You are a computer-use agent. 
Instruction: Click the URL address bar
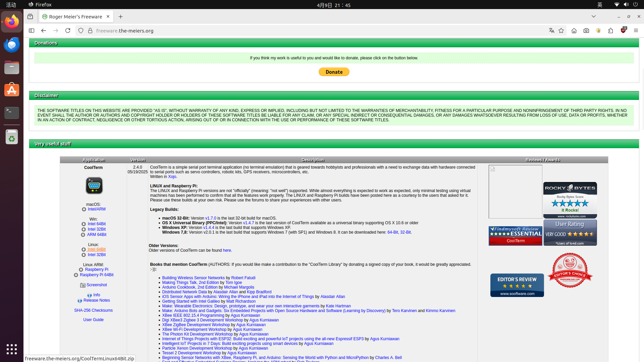(302, 31)
